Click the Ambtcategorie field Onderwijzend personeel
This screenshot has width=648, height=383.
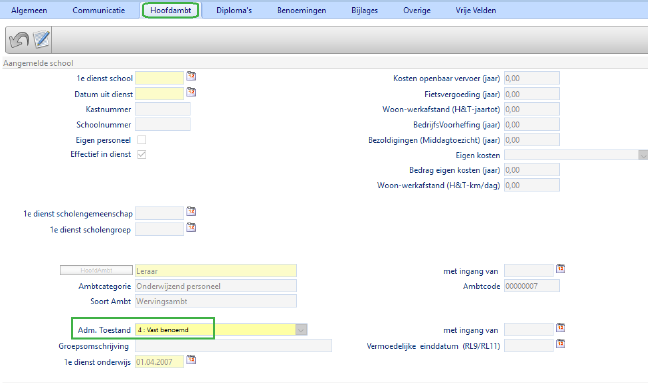click(216, 286)
